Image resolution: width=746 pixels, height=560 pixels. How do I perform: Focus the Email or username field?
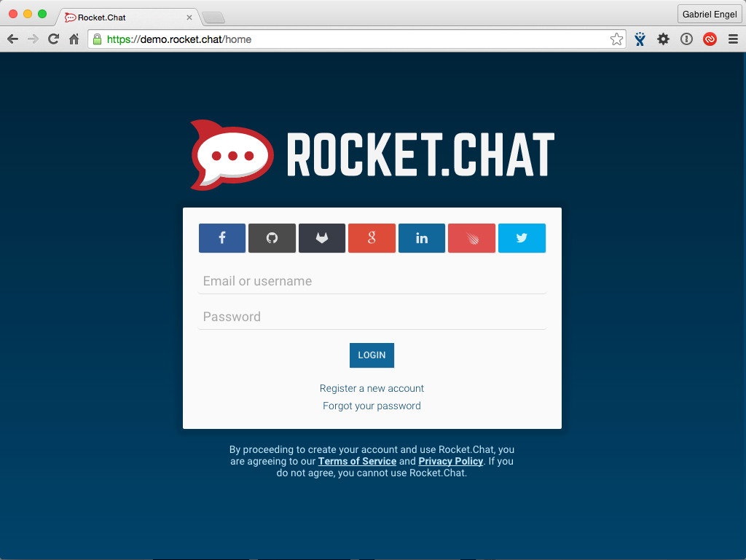click(372, 281)
